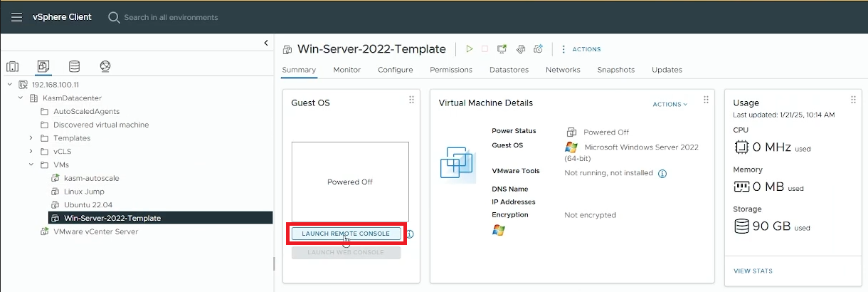Click the Launch Remote Console button

click(x=346, y=234)
